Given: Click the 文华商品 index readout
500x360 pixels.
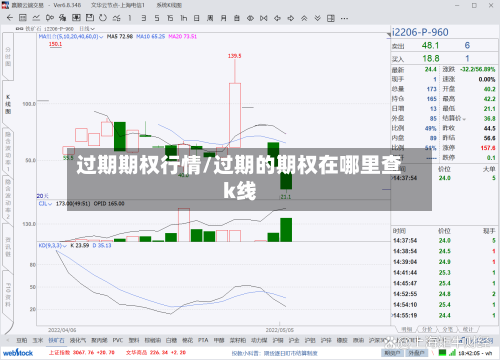Looking at the screenshot, I should coord(156,353).
